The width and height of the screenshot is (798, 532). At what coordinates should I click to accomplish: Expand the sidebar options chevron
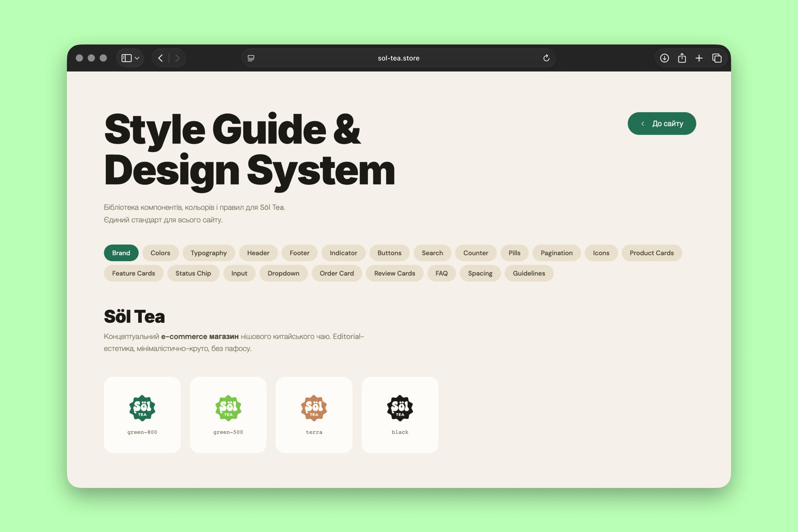137,58
